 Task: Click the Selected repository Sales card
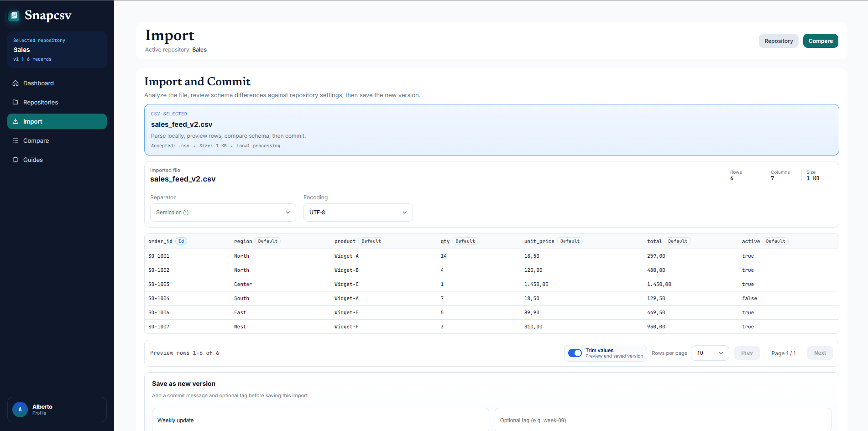click(57, 50)
